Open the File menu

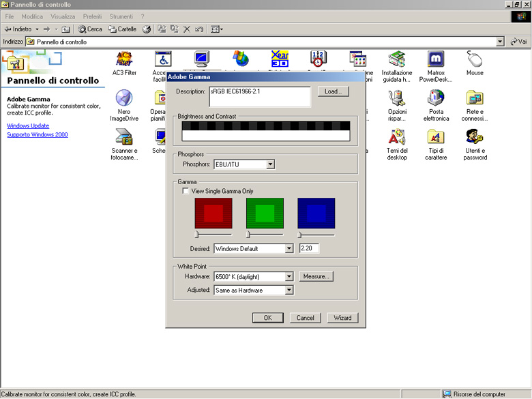(10, 16)
